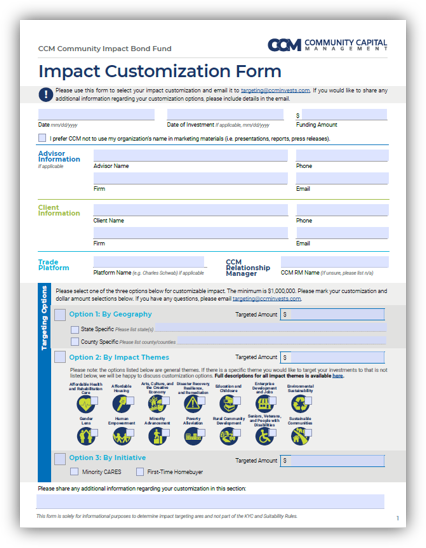
Task: Click the Client Firm field
Action: [190, 233]
